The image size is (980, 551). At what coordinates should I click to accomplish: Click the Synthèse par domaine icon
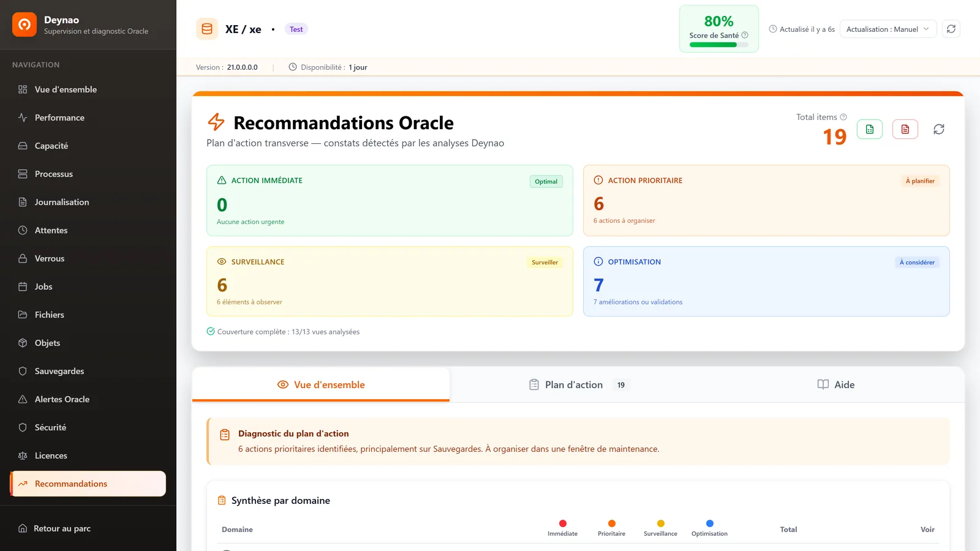click(222, 500)
